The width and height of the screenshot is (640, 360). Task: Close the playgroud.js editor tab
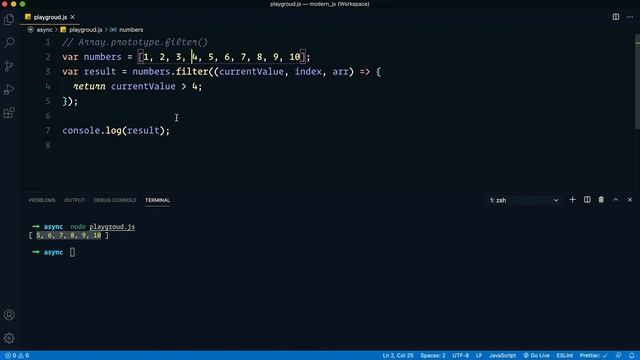[x=73, y=17]
